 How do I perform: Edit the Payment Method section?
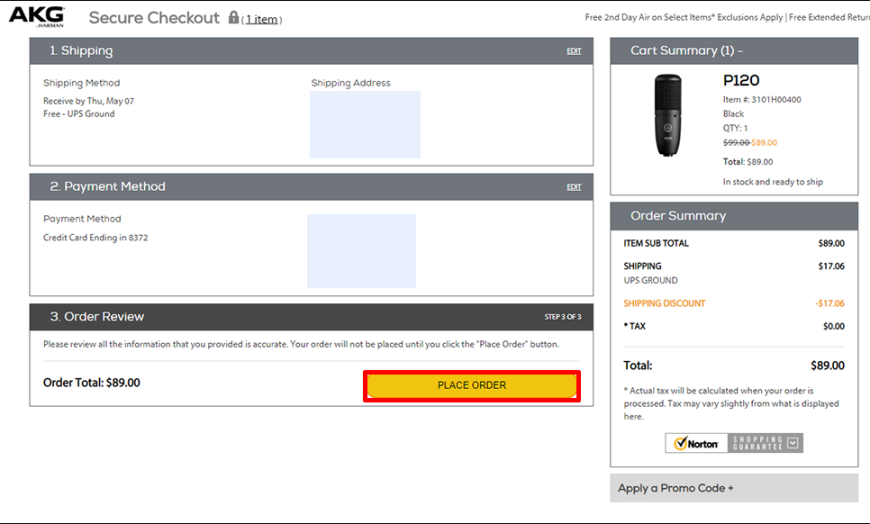[574, 187]
